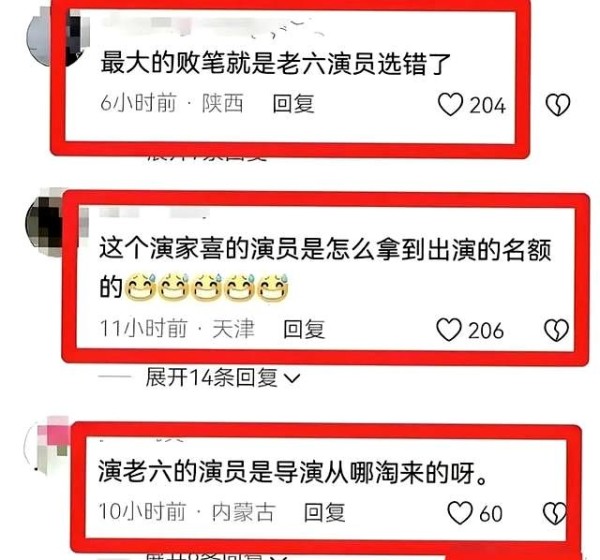This screenshot has height=560, width=600.
Task: Dislike the 天津 comment via broken heart
Action: point(556,330)
